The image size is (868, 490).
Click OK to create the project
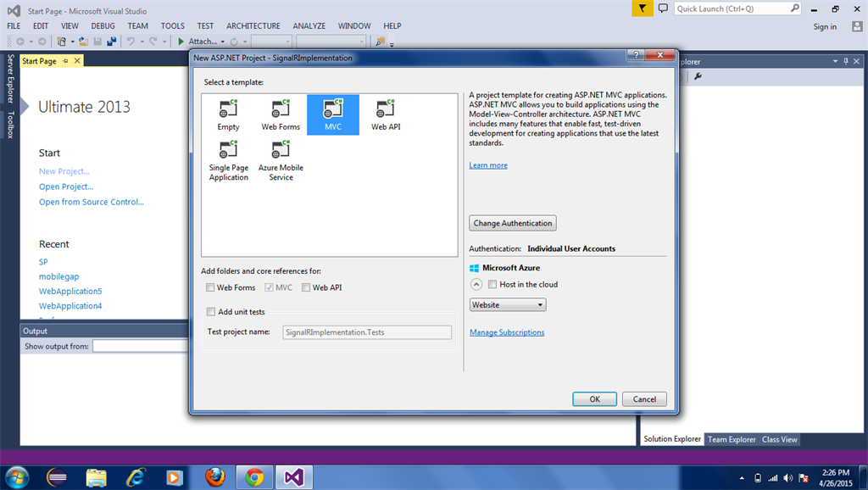(x=594, y=398)
